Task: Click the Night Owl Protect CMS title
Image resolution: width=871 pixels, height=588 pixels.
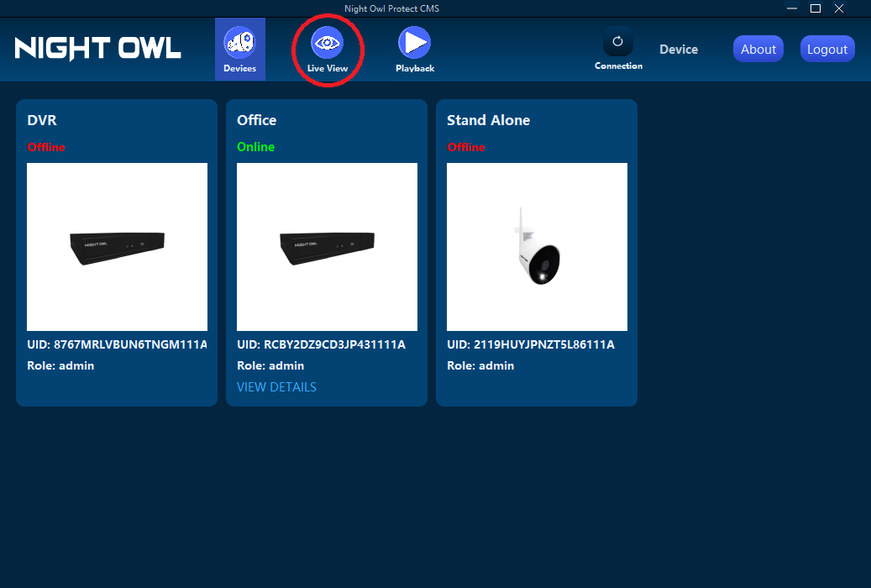Action: pos(391,8)
